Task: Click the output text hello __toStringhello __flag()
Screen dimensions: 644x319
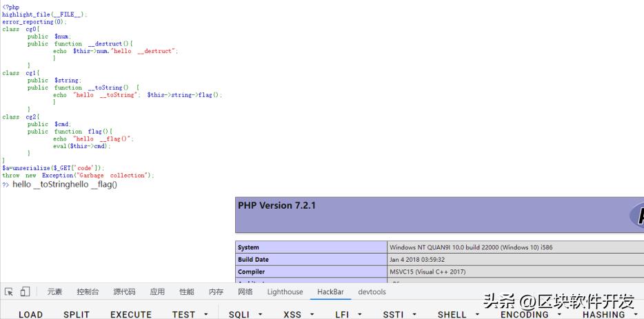Action: pos(65,185)
